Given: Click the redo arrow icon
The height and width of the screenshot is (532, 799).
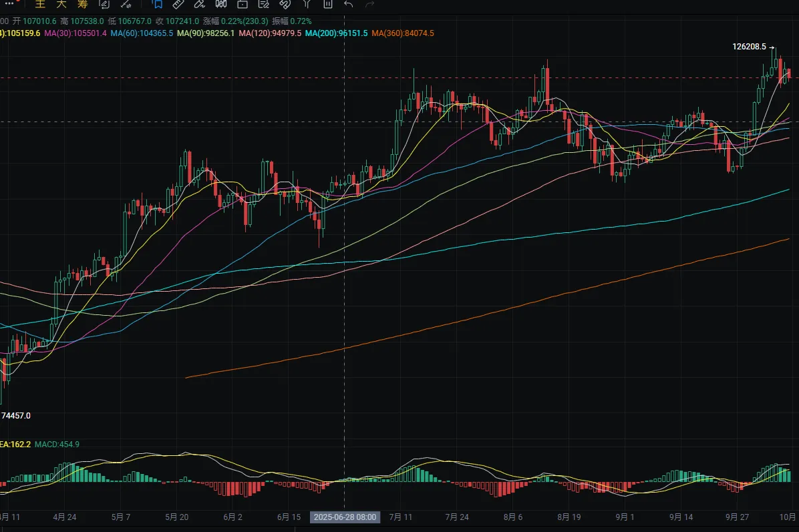Looking at the screenshot, I should point(370,4).
